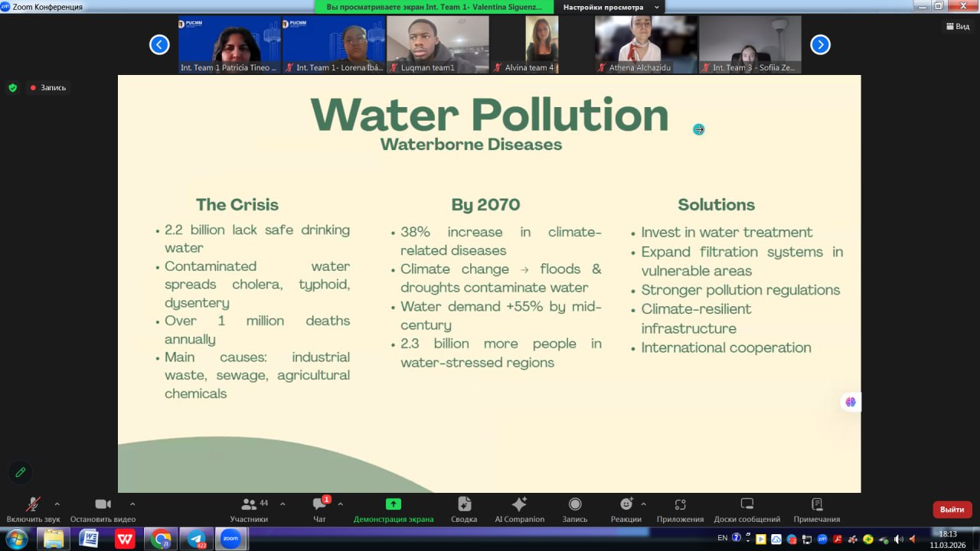The width and height of the screenshot is (980, 551).
Task: Unmute microphone (Включить звук)
Action: point(33,509)
